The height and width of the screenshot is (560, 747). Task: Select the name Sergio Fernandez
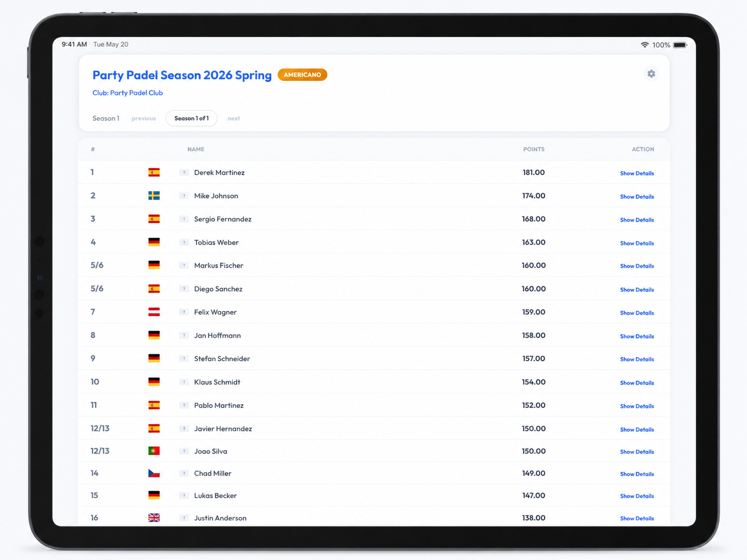pyautogui.click(x=223, y=219)
